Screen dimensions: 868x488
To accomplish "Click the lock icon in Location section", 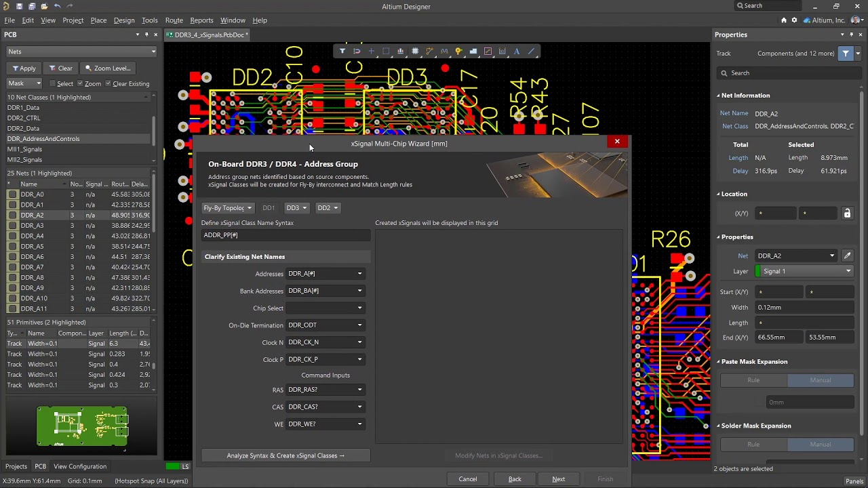I will [847, 213].
